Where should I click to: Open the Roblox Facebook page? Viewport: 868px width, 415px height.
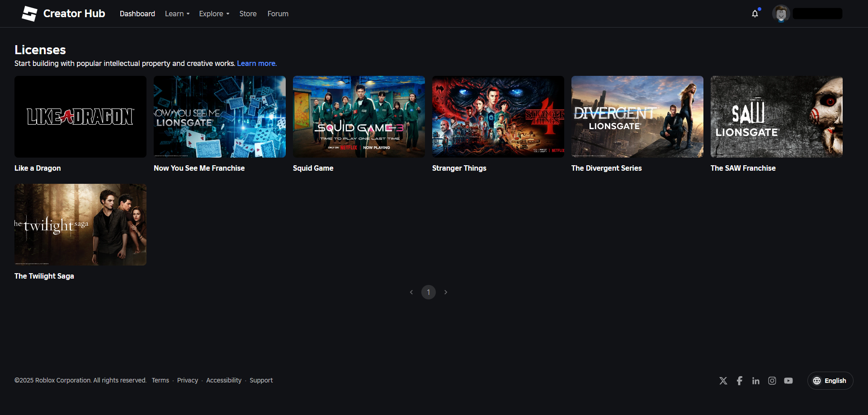tap(740, 381)
